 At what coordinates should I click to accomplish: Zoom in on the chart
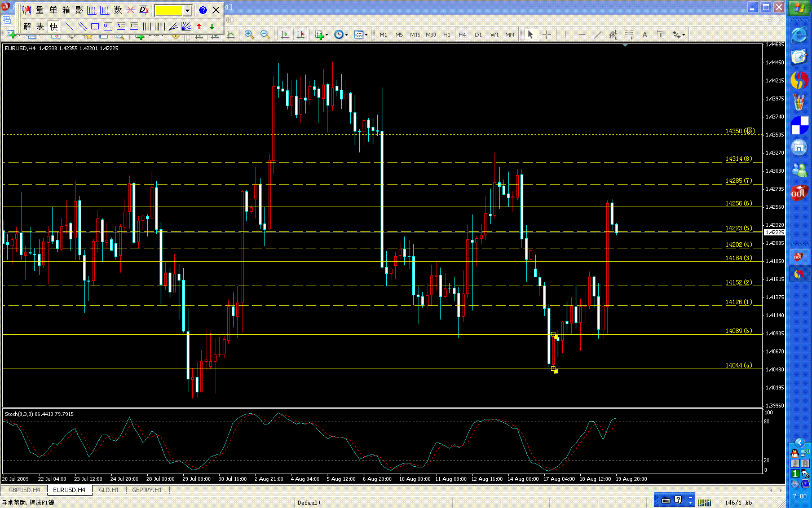tap(249, 34)
